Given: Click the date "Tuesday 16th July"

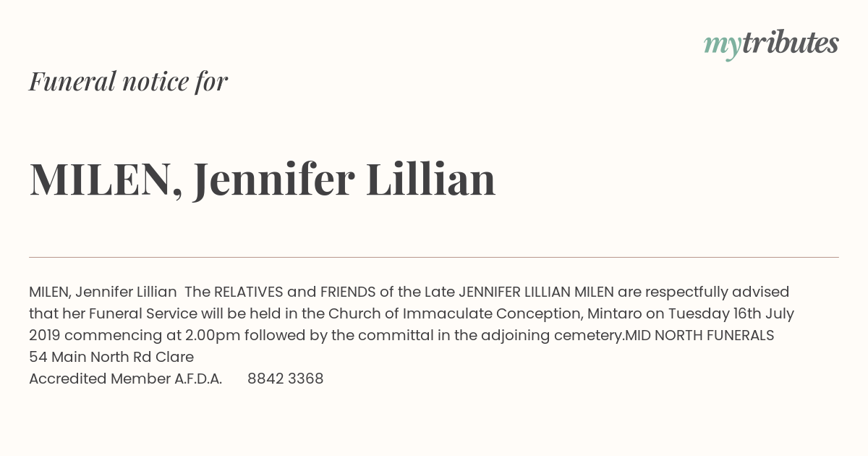Looking at the screenshot, I should pyautogui.click(x=731, y=313).
